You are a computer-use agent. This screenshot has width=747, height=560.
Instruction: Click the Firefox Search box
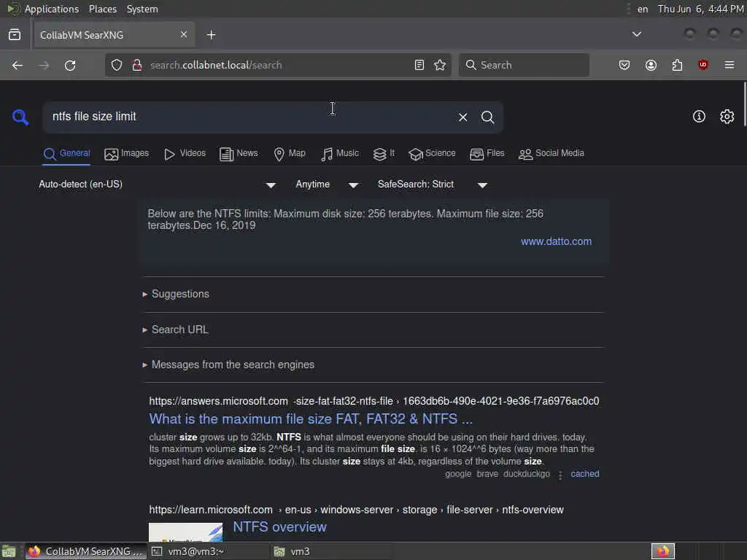point(524,65)
